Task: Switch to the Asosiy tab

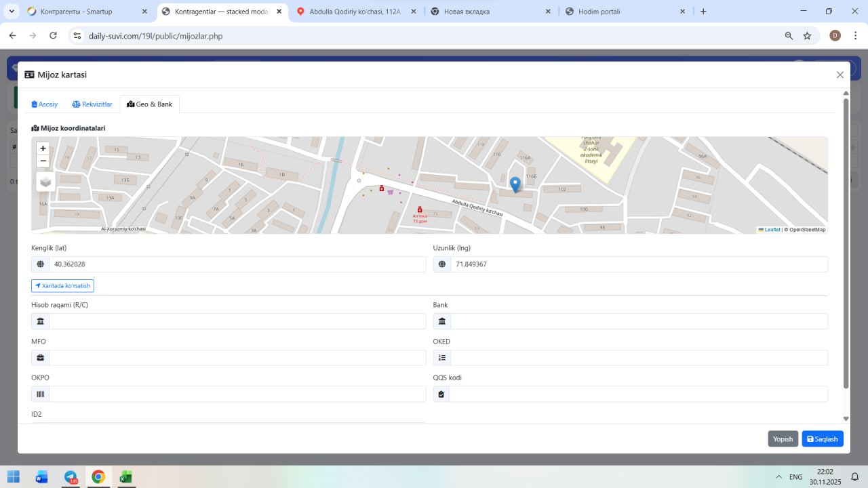Action: point(45,104)
